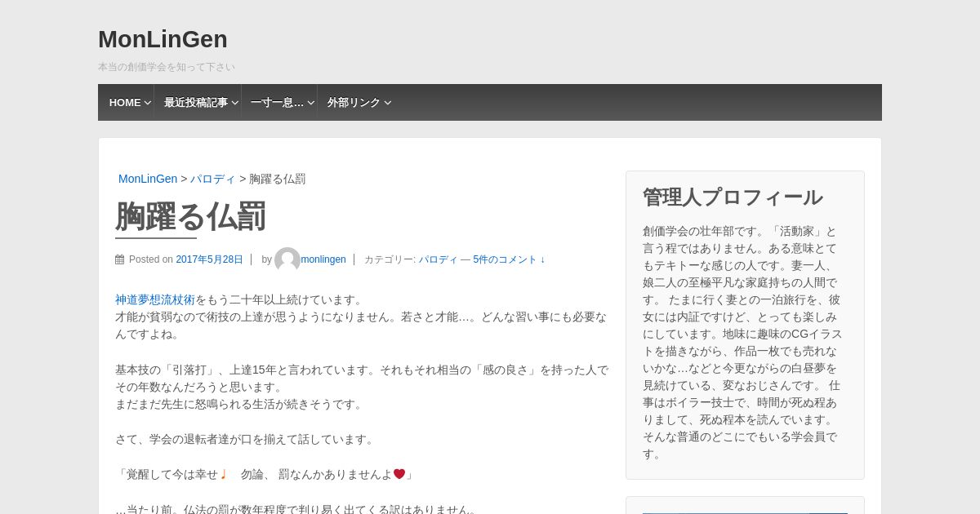Image resolution: width=980 pixels, height=514 pixels.
Task: Go to パロディ breadcrumb link
Action: pos(213,179)
